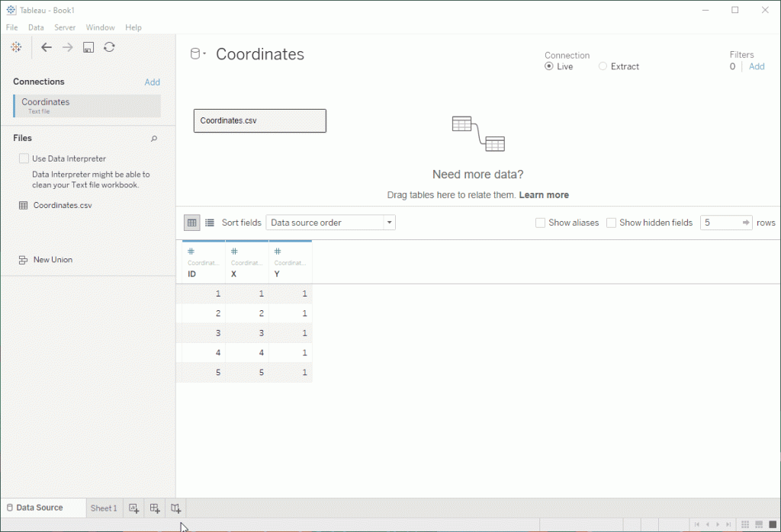The width and height of the screenshot is (781, 532).
Task: Expand the Coordinates data source dropdown arrow
Action: click(205, 54)
